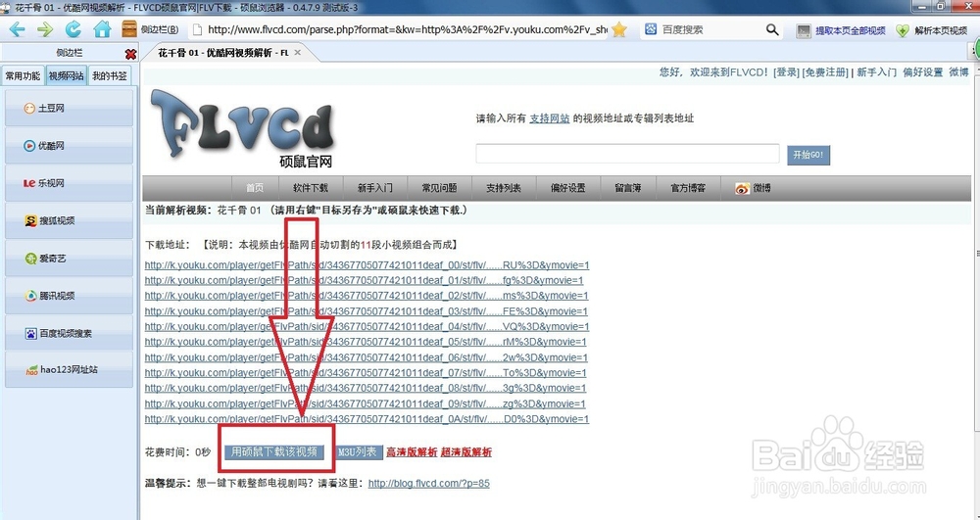Open download link ending rM%3D&ymovie=1
The image size is (980, 520).
tap(366, 342)
